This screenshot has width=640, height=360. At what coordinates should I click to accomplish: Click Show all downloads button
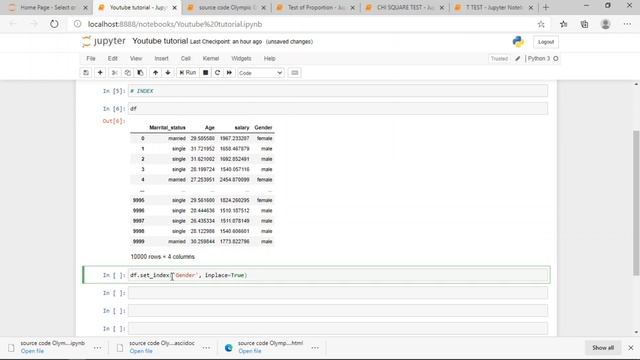(603, 348)
